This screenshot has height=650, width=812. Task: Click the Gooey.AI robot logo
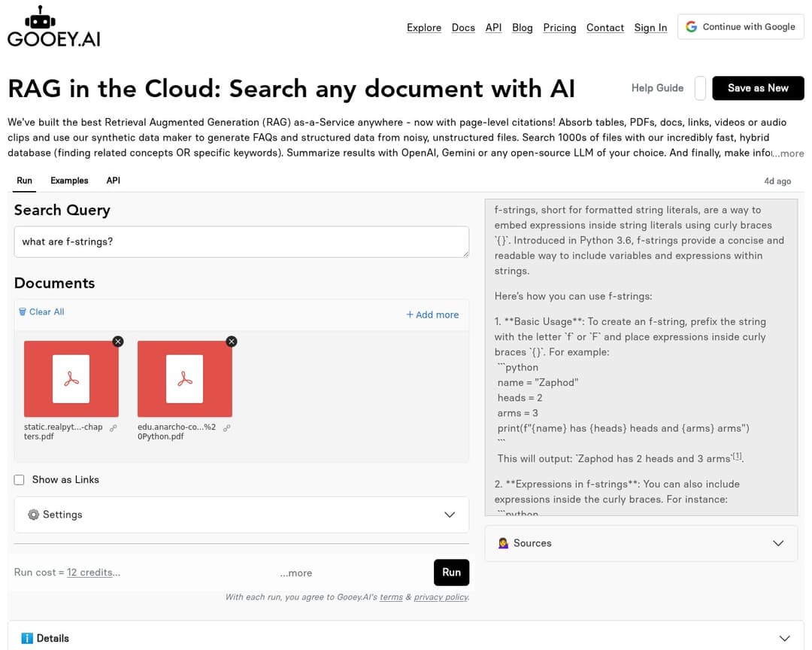click(54, 26)
